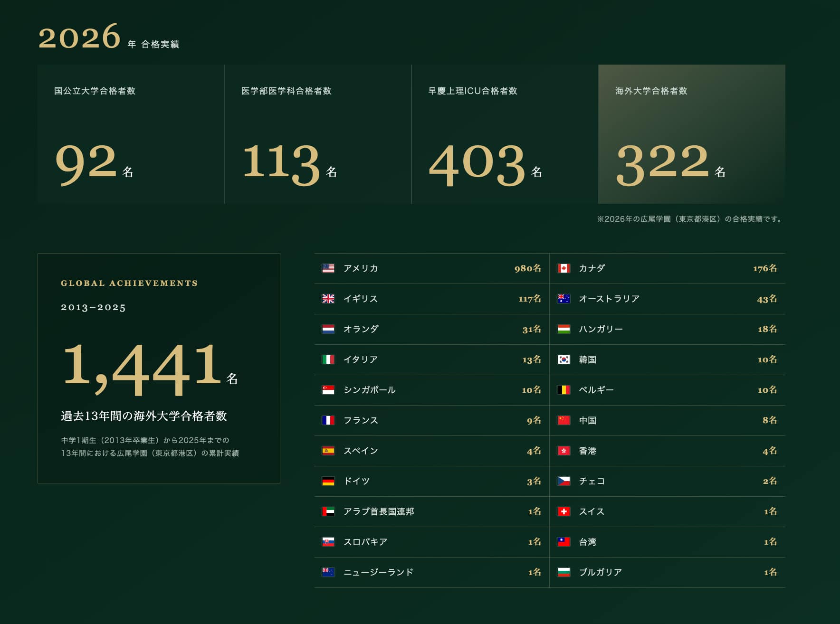Click the 2026 heading at top
Screen dimensions: 840x624
[x=79, y=37]
